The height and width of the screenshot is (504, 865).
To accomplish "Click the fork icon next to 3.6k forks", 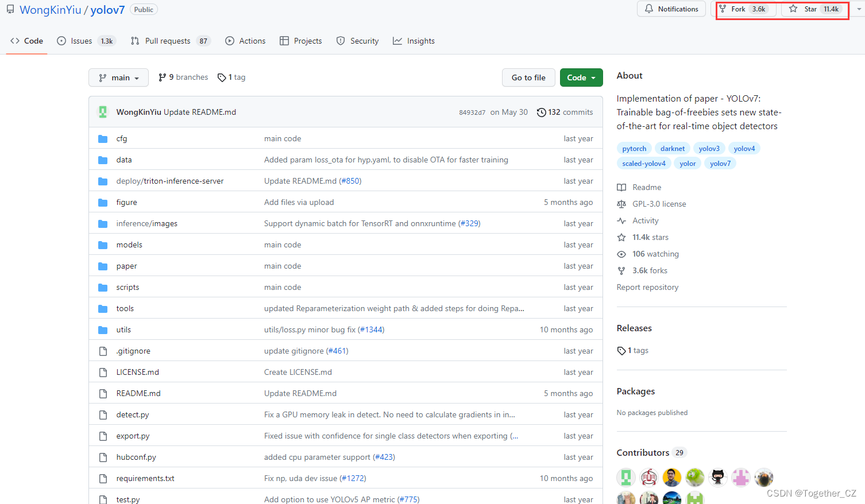I will click(621, 270).
